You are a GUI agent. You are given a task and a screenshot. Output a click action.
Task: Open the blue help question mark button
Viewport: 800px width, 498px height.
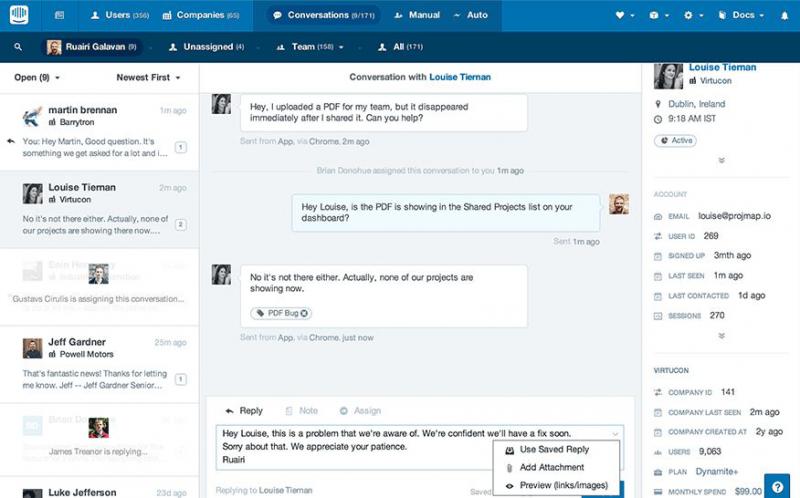point(777,485)
